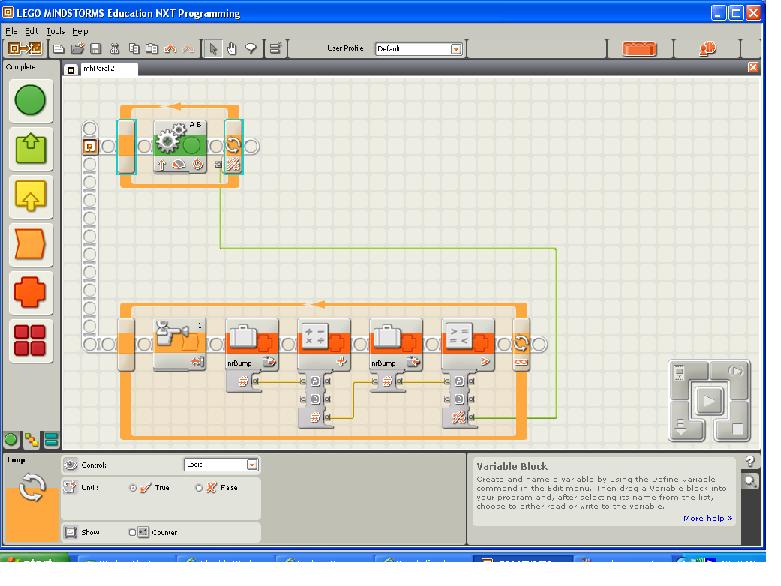
Task: Select the red plus Data block icon
Action: [30, 293]
